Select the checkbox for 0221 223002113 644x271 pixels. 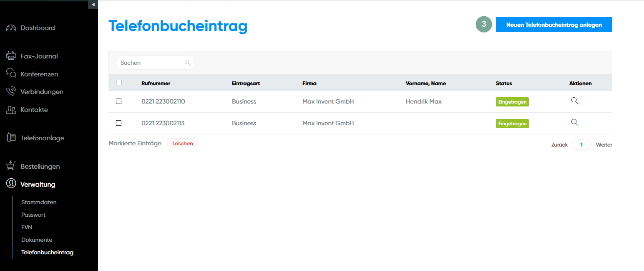tap(119, 123)
